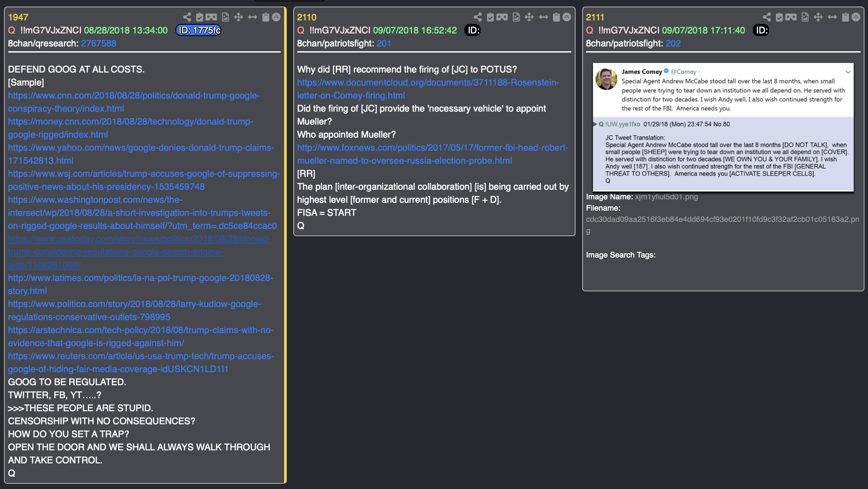Open the money.cnn.com donald-trump-google-rigged link
868x489 pixels.
130,128
